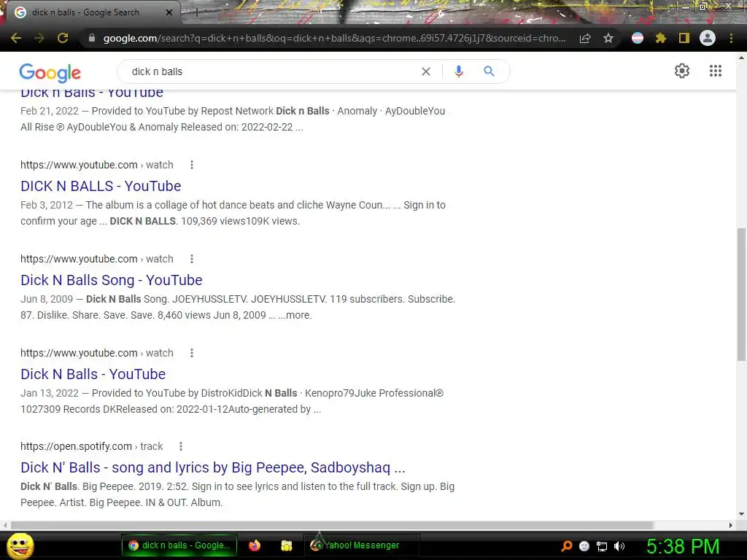Image resolution: width=747 pixels, height=560 pixels.
Task: Open the Jan 13, 2022 YouTube result
Action: [x=93, y=374]
